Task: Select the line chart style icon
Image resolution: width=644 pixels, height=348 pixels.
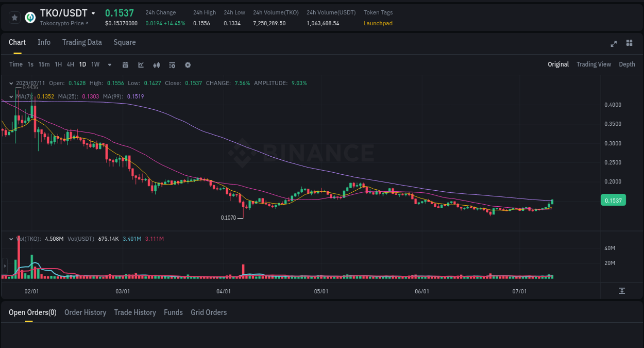Action: 140,64
